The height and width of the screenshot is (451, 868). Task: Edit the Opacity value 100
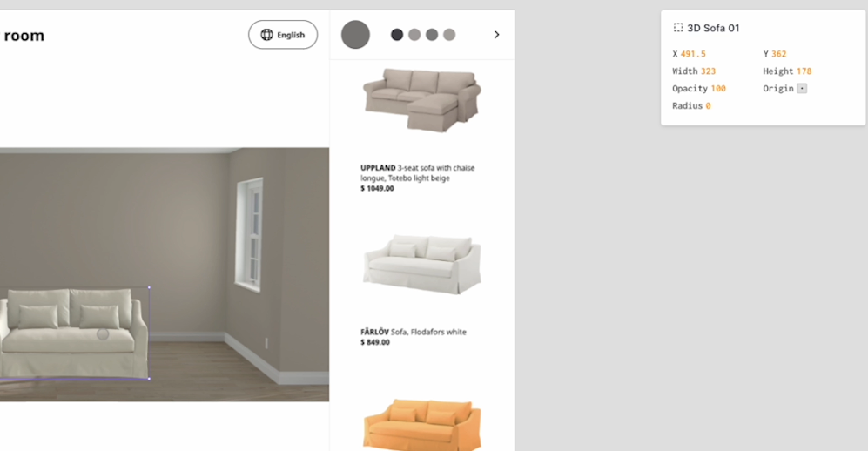click(718, 89)
